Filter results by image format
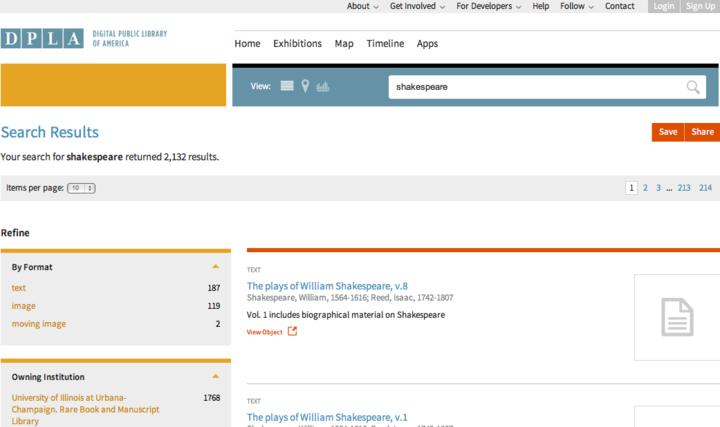The width and height of the screenshot is (720, 427). [23, 306]
